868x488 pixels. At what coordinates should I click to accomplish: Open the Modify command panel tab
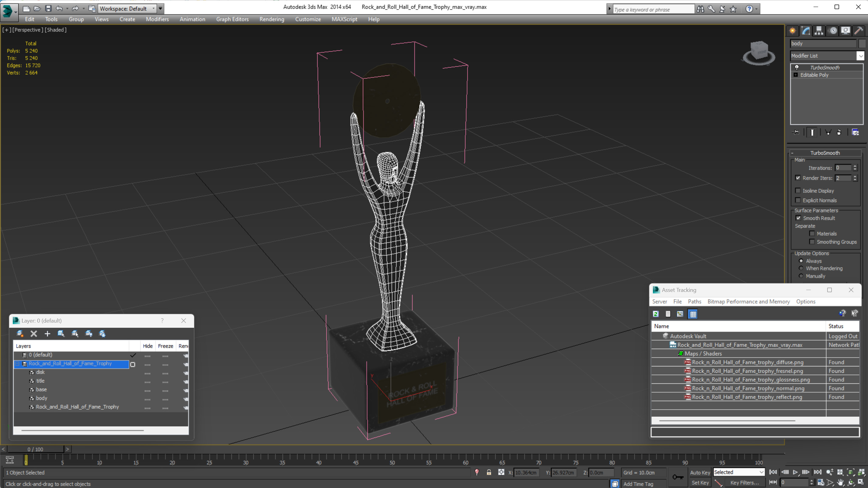[x=806, y=31]
